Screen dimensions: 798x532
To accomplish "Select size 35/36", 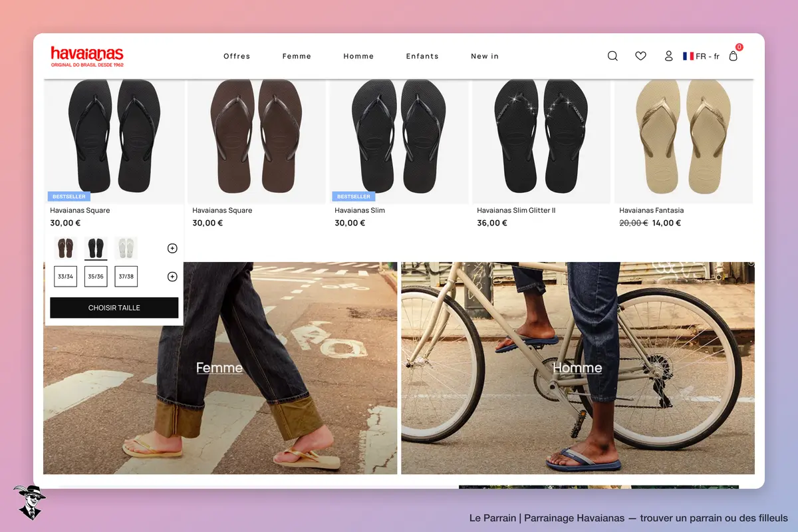I will [96, 277].
